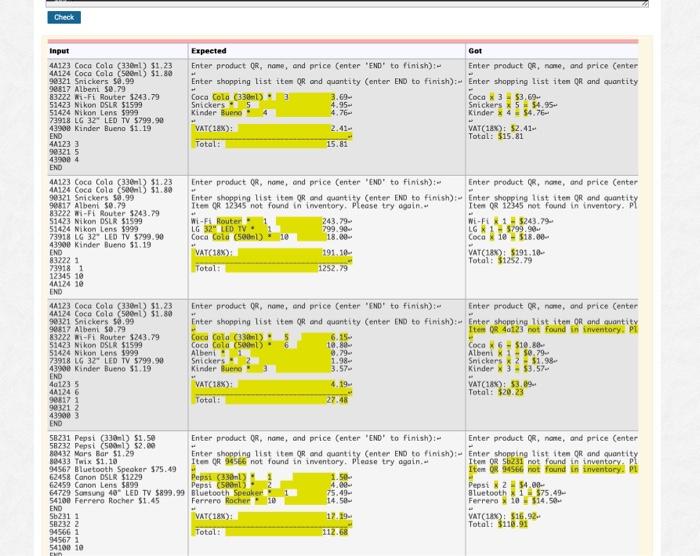Screen dimensions: 700x556
Task: Click the 'Pepsi (330ml) * 1 1.50' Expected line
Action: coord(271,477)
